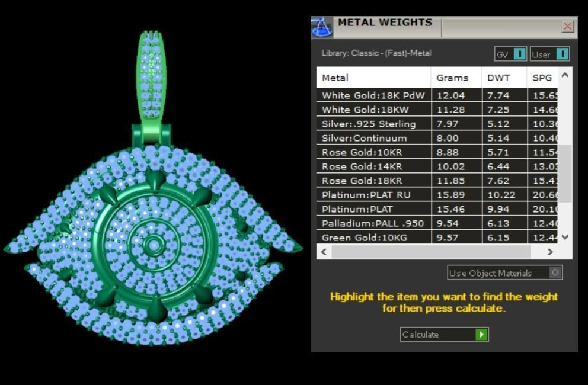588x385 pixels.
Task: Click the 7.25 DWT cell
Action: click(x=505, y=110)
